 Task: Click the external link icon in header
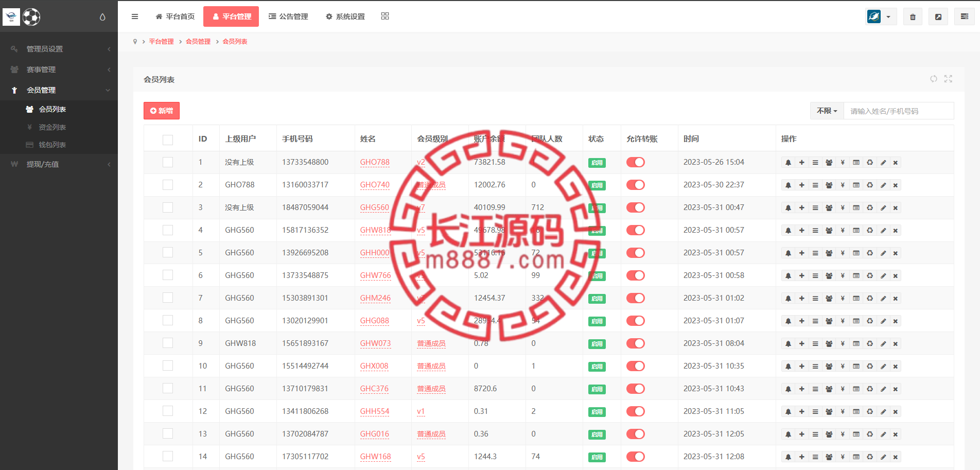(x=938, y=17)
